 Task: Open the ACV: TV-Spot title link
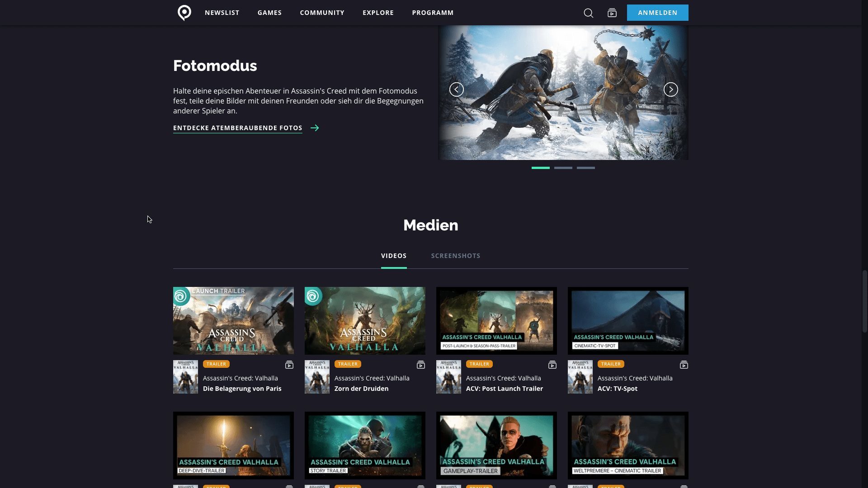(617, 389)
